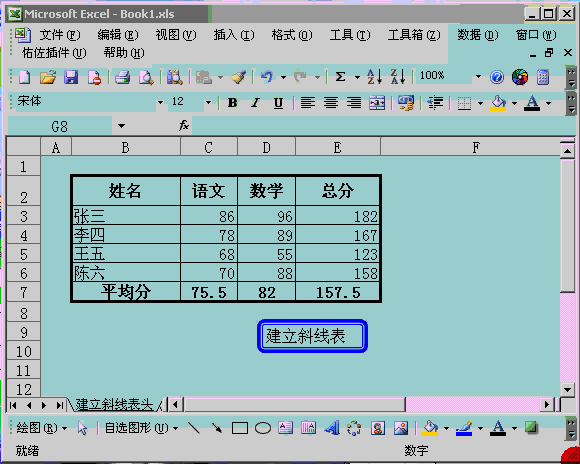Viewport: 580px width, 464px height.
Task: Open the 格式(O) menu
Action: tap(292, 35)
